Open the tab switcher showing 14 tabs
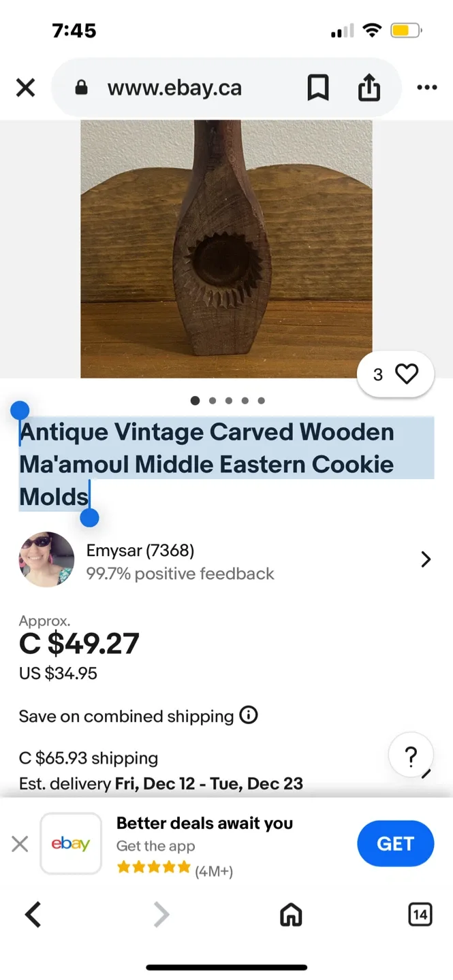Image resolution: width=453 pixels, height=980 pixels. (x=420, y=915)
